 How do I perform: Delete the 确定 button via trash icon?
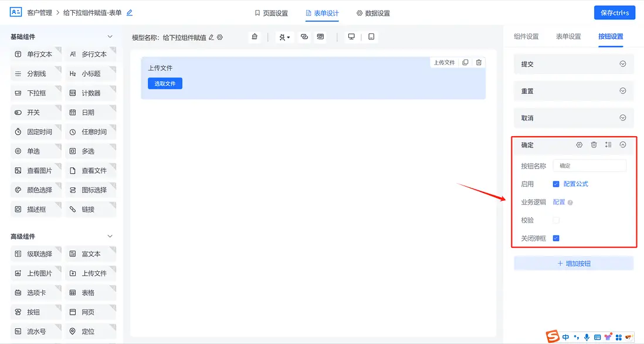click(x=594, y=144)
